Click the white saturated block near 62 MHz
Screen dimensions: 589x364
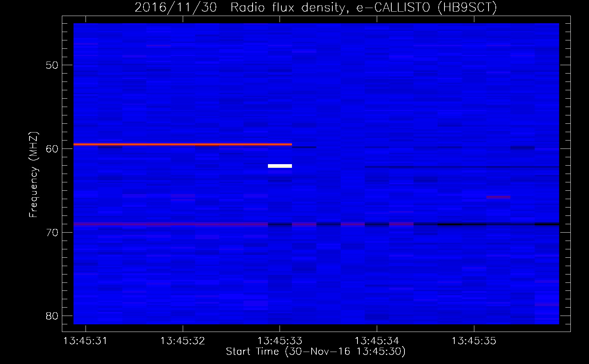coord(280,166)
